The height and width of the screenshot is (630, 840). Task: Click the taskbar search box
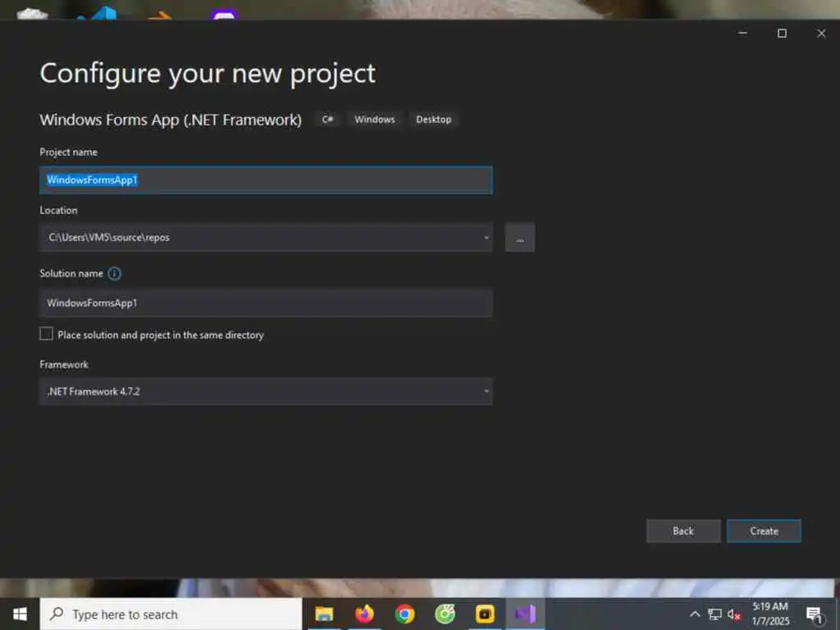tap(171, 614)
